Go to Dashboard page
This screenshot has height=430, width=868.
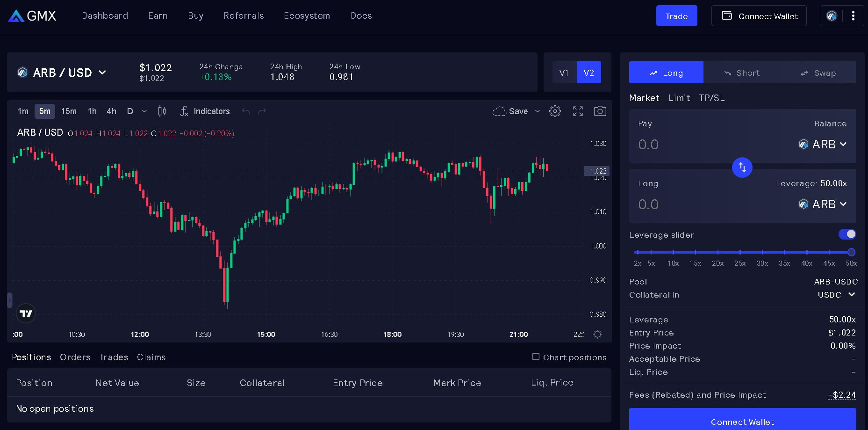tap(105, 16)
